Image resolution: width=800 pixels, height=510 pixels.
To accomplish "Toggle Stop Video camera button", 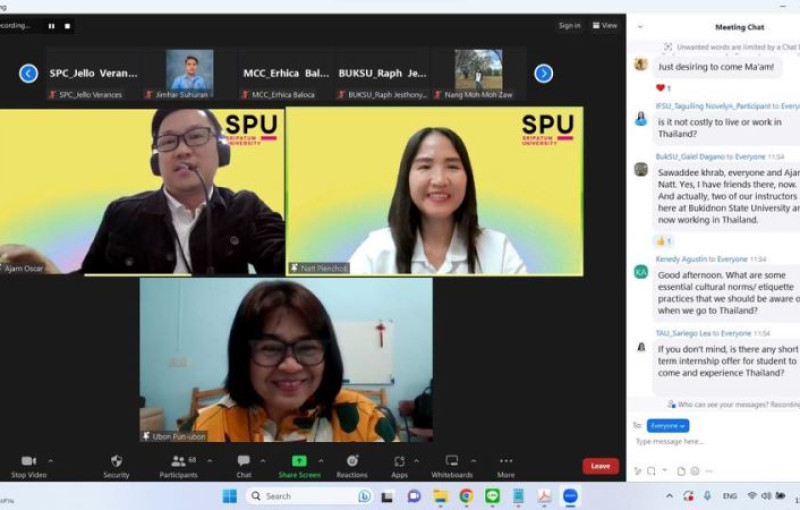I will click(29, 467).
